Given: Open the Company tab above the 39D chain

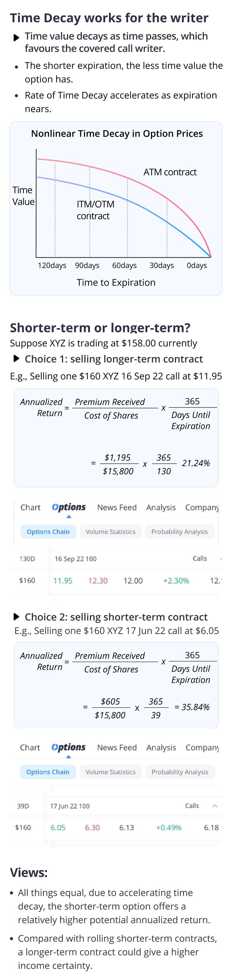Looking at the screenshot, I should (x=202, y=747).
